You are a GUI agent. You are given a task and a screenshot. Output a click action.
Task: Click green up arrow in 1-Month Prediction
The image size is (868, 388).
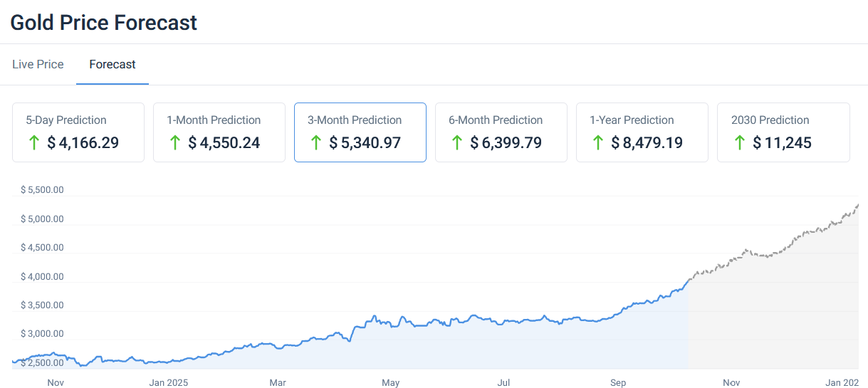(174, 142)
